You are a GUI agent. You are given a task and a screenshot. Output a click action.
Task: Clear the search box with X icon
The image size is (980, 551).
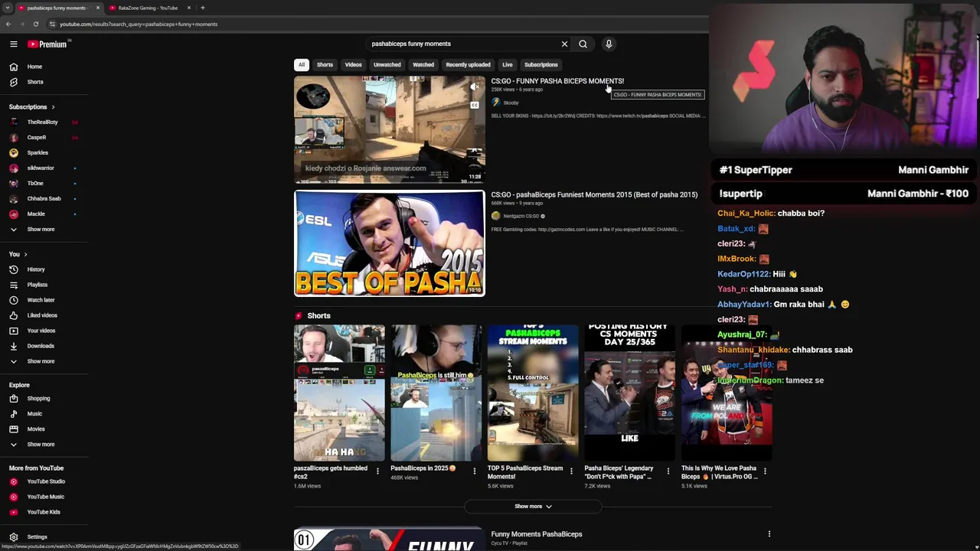(x=564, y=44)
